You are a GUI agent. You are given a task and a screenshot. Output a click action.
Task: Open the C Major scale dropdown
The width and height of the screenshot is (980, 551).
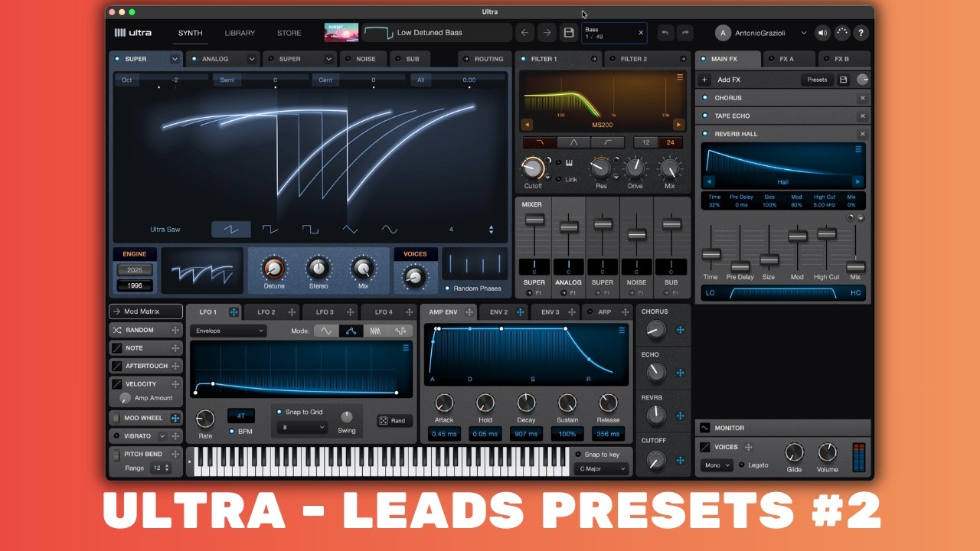(602, 468)
